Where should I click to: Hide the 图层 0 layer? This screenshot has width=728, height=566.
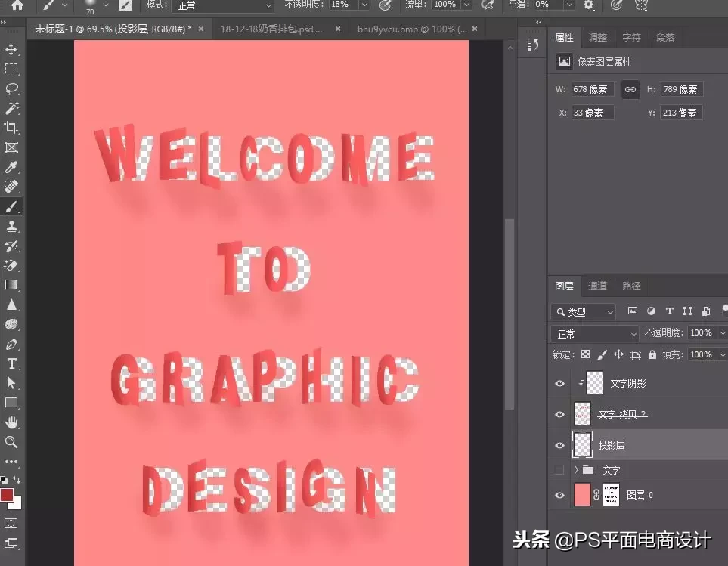click(x=560, y=495)
